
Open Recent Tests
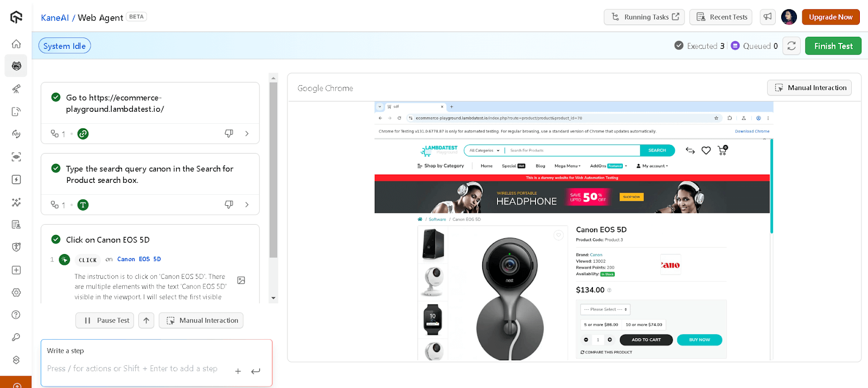[x=721, y=17]
